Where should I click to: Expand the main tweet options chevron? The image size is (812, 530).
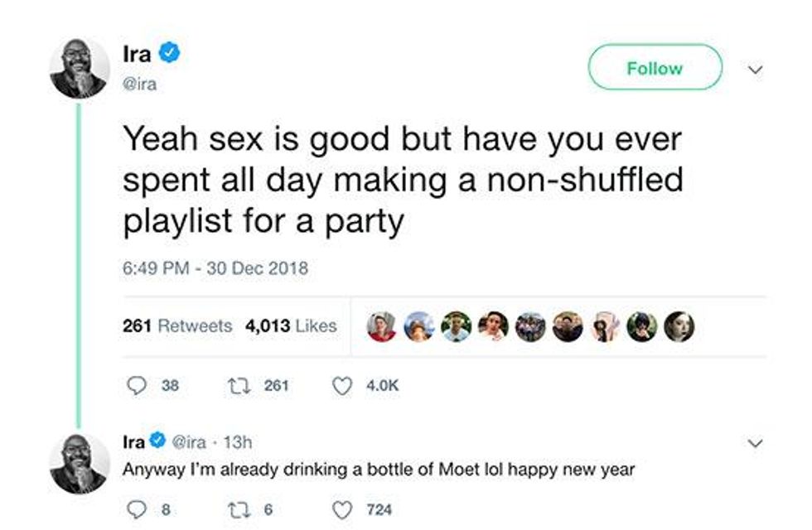click(x=754, y=70)
